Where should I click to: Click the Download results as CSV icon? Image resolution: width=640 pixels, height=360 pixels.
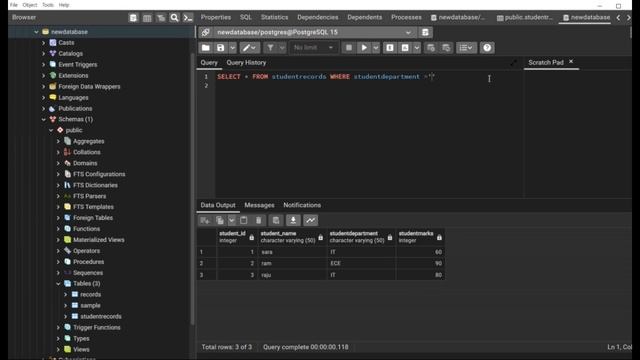pos(293,220)
